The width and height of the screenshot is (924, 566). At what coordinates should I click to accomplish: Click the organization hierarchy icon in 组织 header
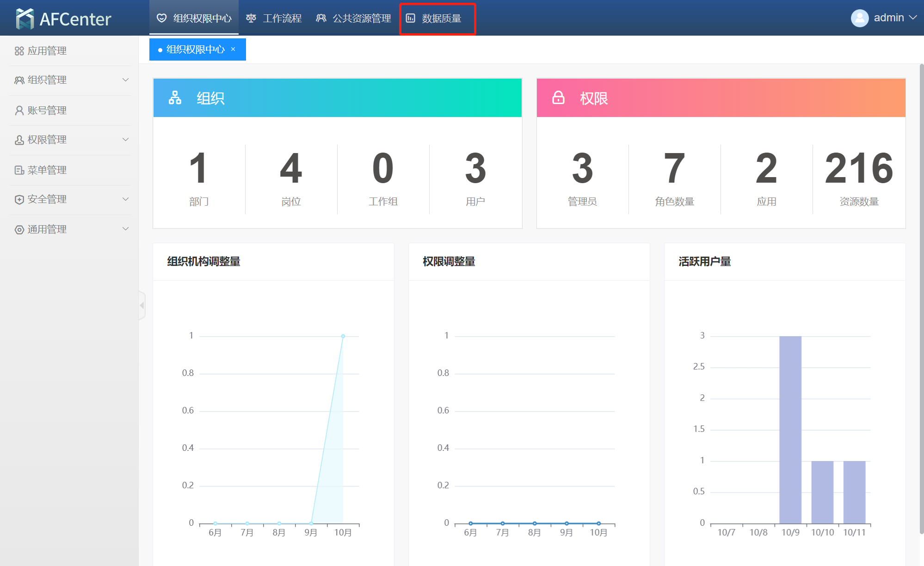(175, 98)
